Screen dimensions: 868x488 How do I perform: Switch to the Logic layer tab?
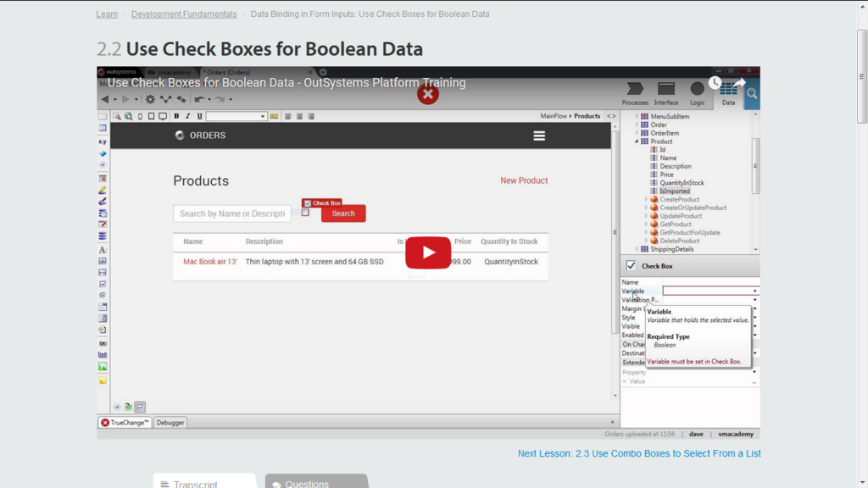click(697, 93)
